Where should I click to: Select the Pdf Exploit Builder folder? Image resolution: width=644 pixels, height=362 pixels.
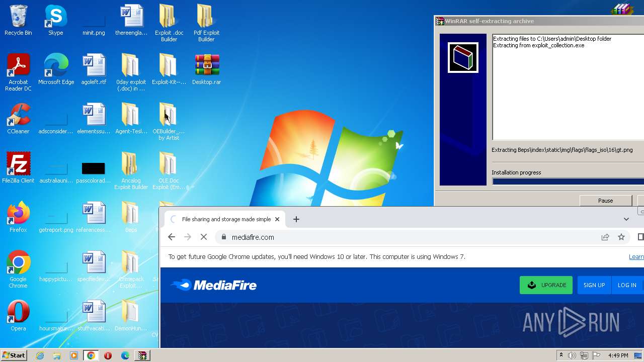(206, 23)
